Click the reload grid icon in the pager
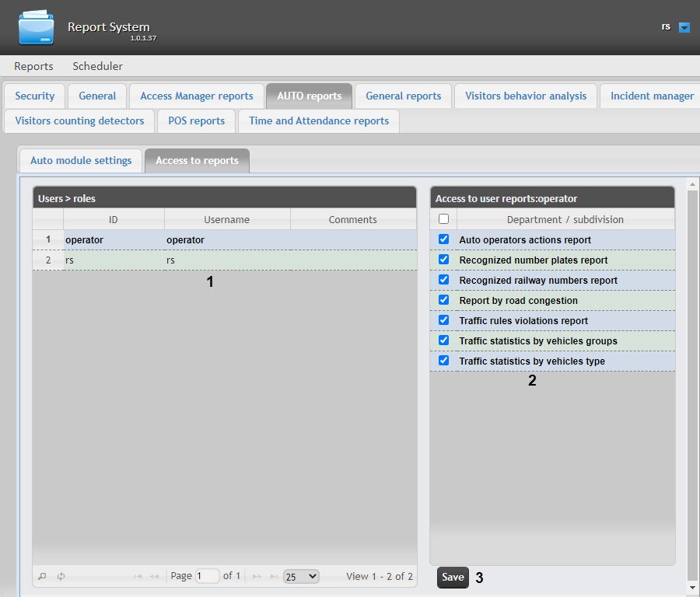 click(61, 576)
